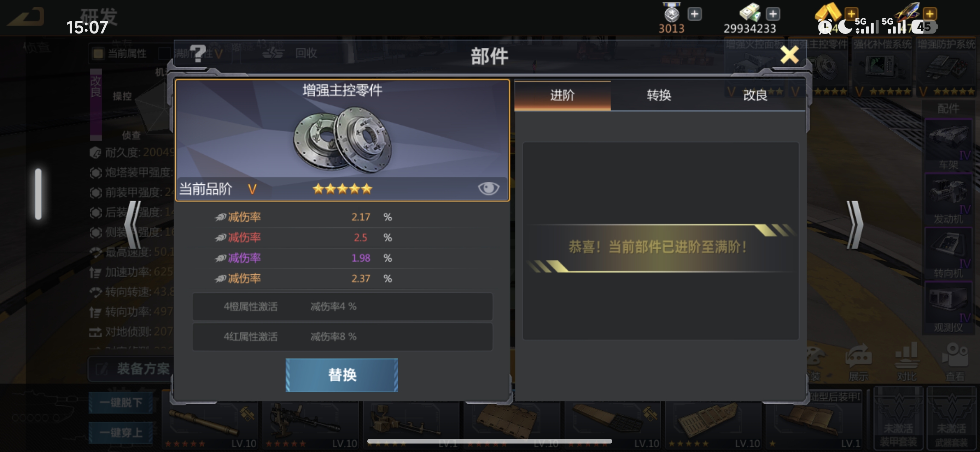The width and height of the screenshot is (980, 452).
Task: Close the 部件 dialog with X
Action: (789, 55)
